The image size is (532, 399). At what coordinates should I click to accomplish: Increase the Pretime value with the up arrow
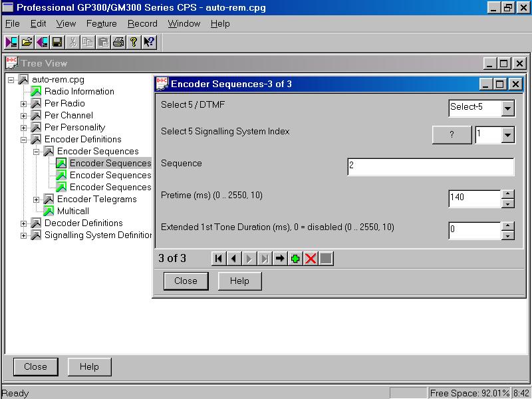click(507, 194)
